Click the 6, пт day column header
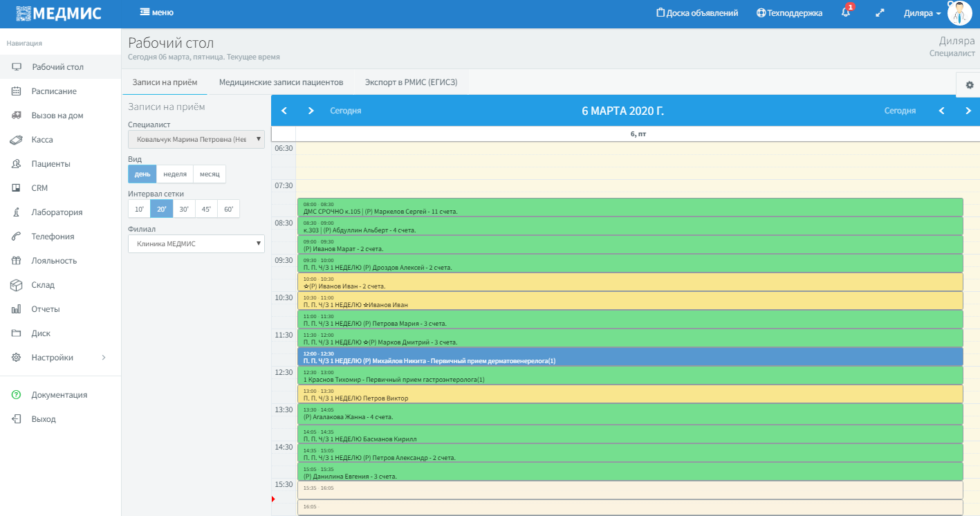 click(638, 134)
